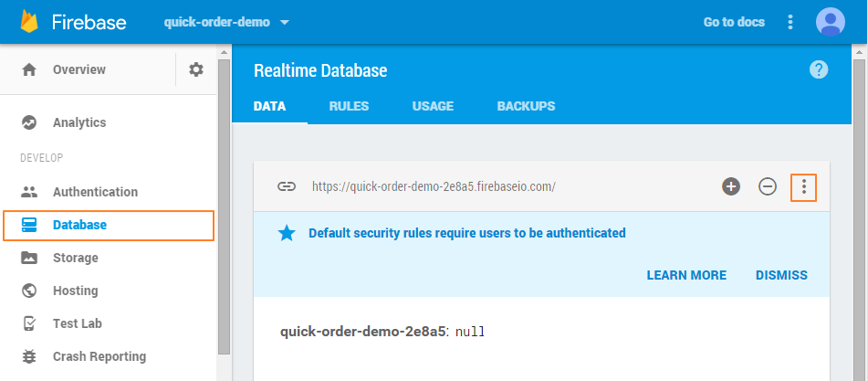Image resolution: width=868 pixels, height=381 pixels.
Task: Open Storage section
Action: pos(75,258)
